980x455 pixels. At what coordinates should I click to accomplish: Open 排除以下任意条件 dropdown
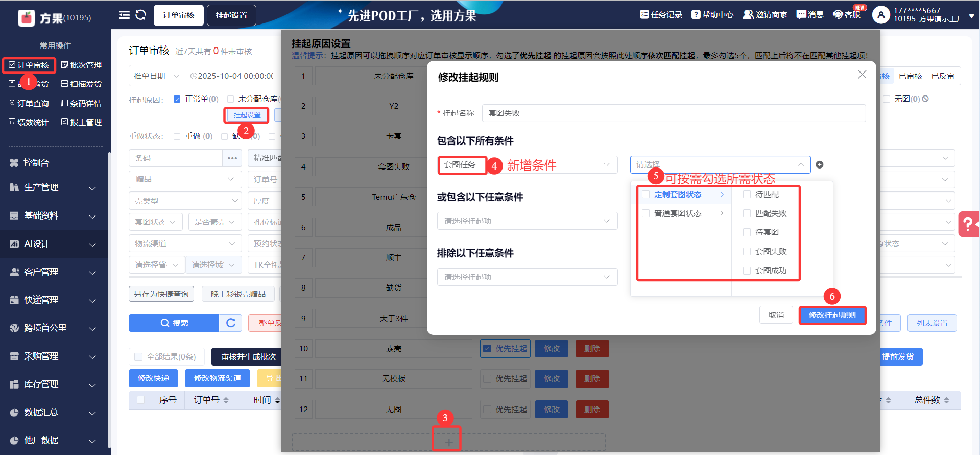pos(528,277)
